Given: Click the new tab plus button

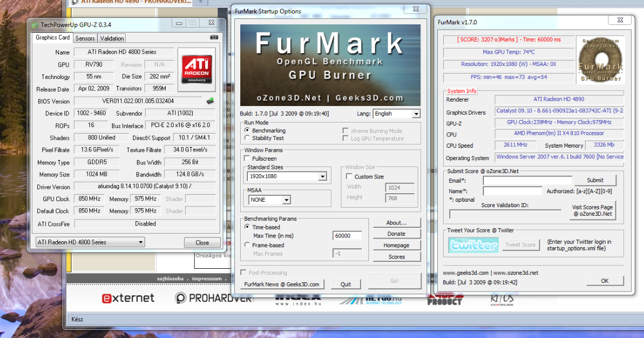Looking at the screenshot, I should point(200,2).
